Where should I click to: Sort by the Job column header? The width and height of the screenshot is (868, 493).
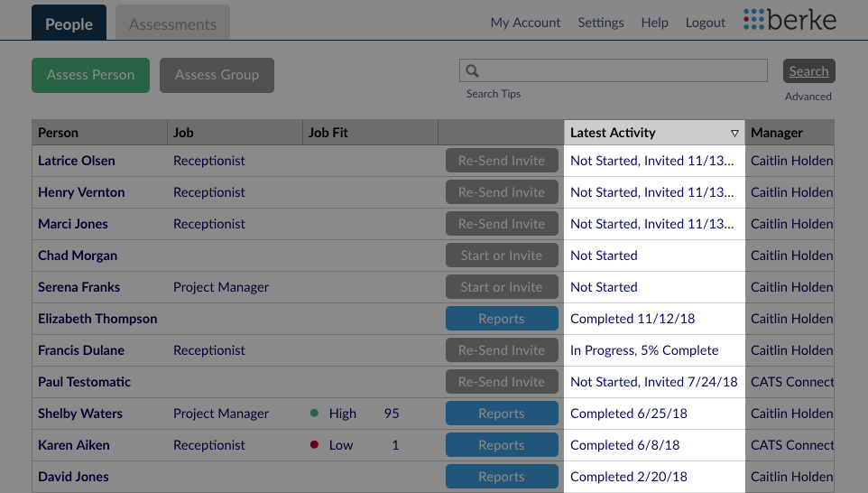235,133
